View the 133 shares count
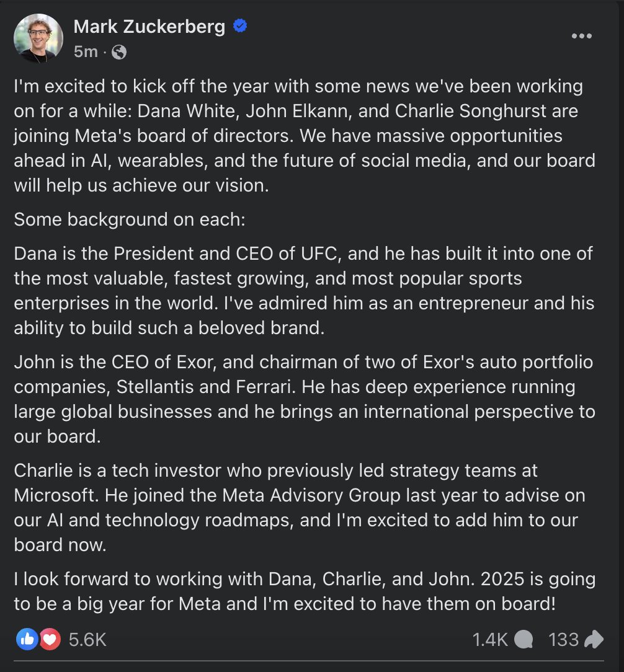This screenshot has height=672, width=624. coord(564,639)
